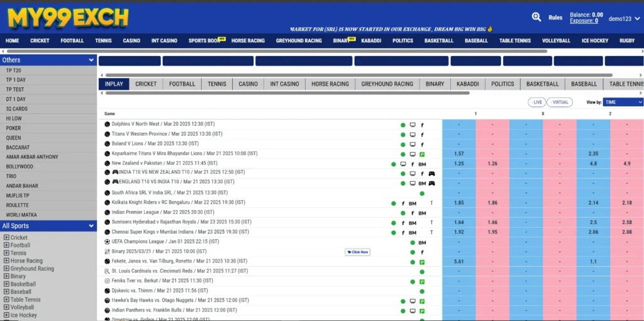Click TV icon for Hawke's Bay Hawks vs. Otago Nuggets
This screenshot has width=644, height=321.
[413, 301]
